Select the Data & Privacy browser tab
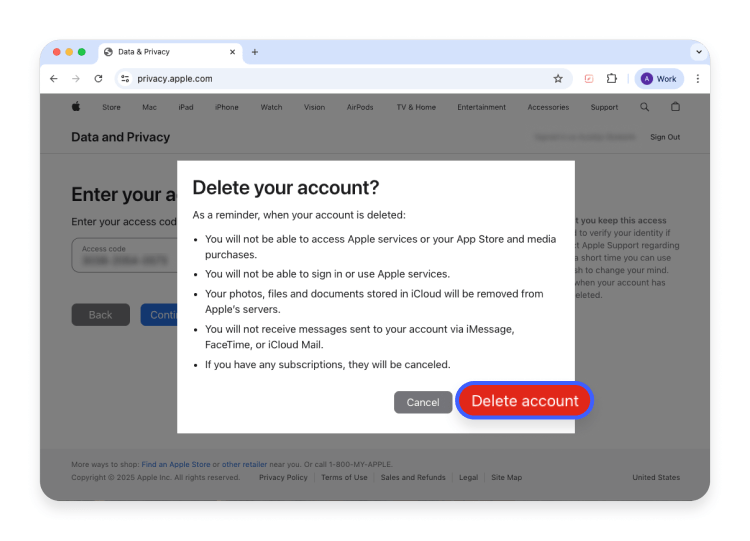 click(x=170, y=52)
